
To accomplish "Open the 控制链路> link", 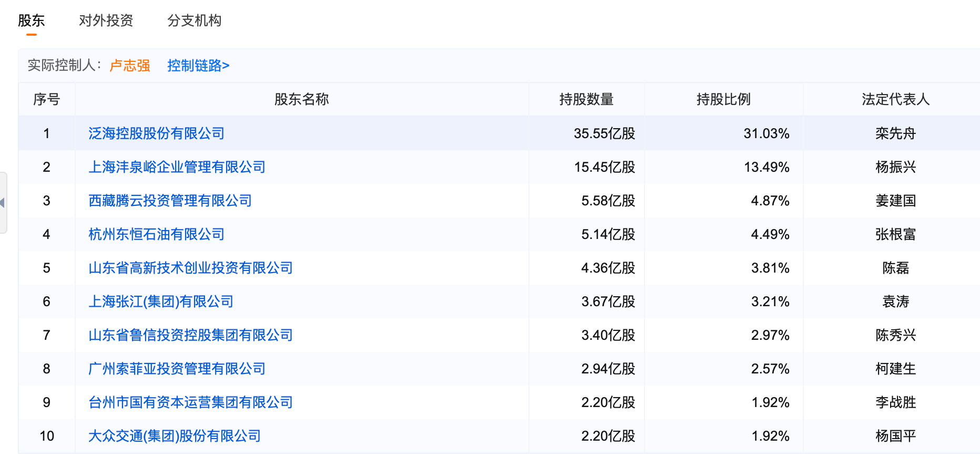I will tap(198, 66).
